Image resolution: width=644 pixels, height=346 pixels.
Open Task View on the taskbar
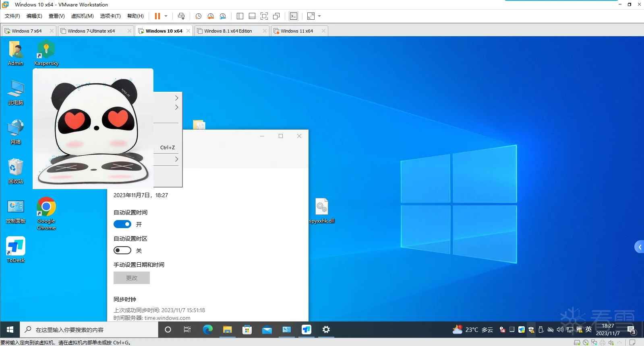187,330
